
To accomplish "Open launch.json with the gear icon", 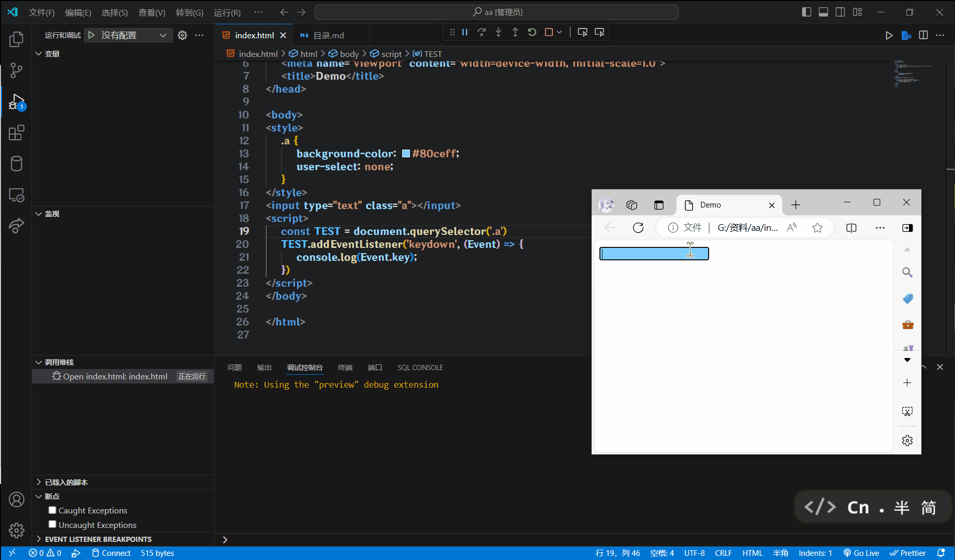I will [x=182, y=35].
